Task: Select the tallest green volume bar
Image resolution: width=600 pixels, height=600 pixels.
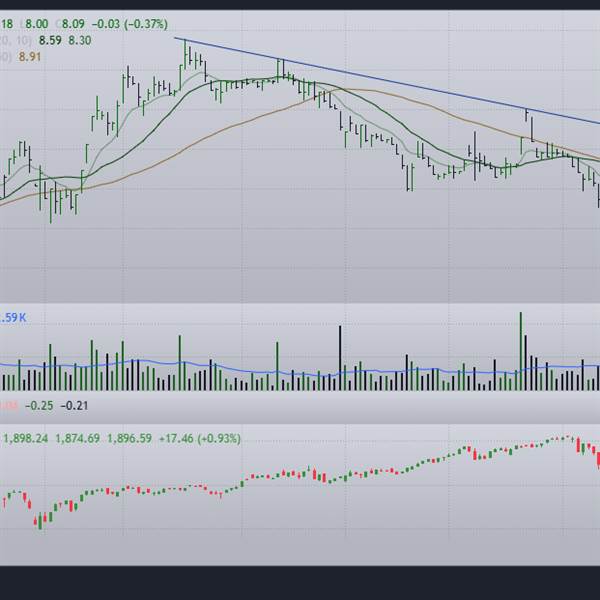Action: point(520,351)
